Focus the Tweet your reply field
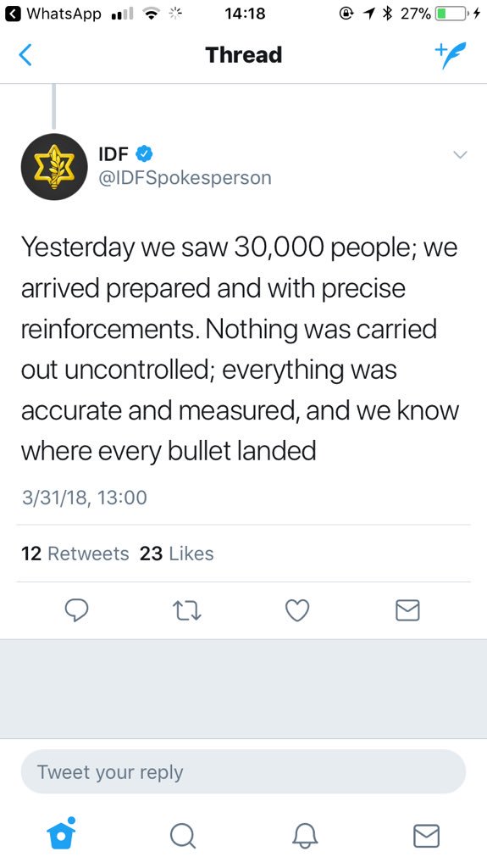Viewport: 487px width, 868px height. click(244, 771)
